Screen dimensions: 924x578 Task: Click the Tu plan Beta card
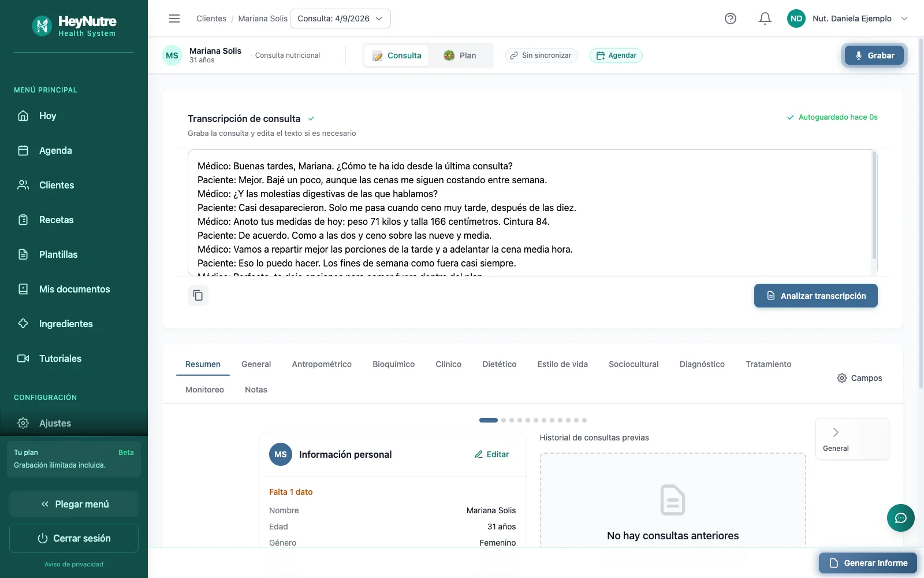(74, 459)
